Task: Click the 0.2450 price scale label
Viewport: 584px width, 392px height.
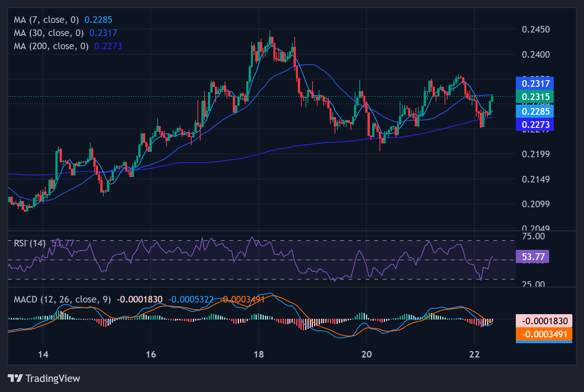Action: tap(536, 29)
